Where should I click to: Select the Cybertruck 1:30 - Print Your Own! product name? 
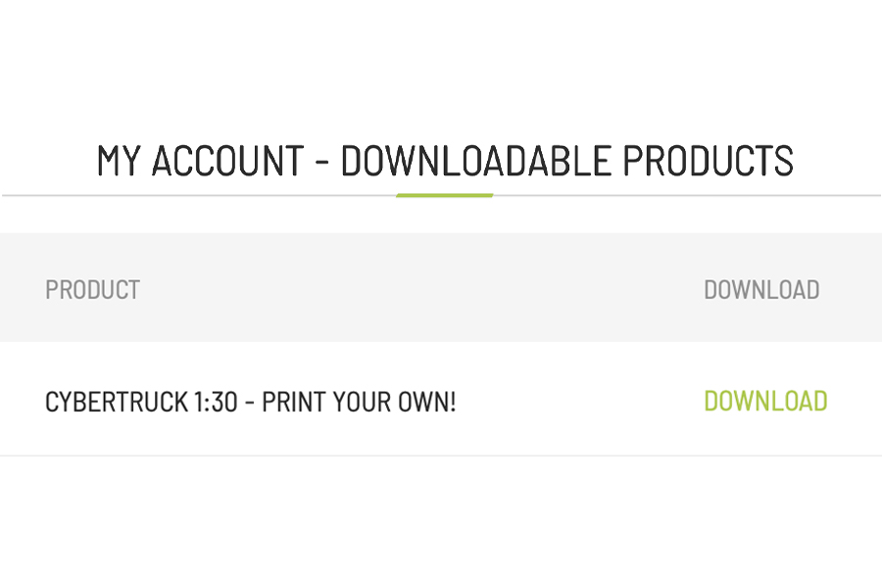tap(250, 402)
